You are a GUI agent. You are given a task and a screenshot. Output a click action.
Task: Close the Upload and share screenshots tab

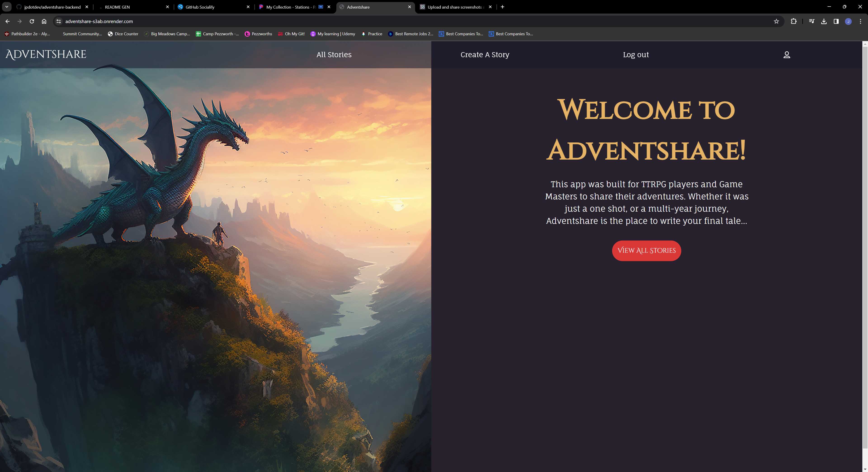pos(490,7)
